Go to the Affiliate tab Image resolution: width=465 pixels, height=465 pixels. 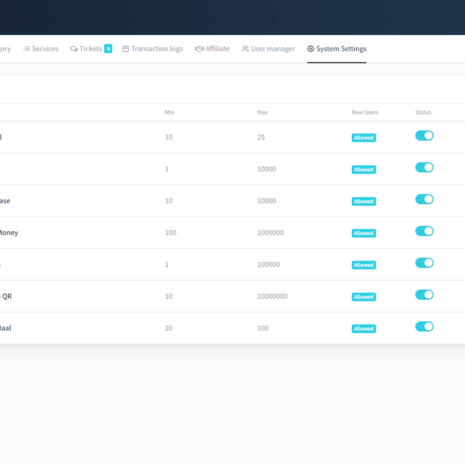point(212,49)
